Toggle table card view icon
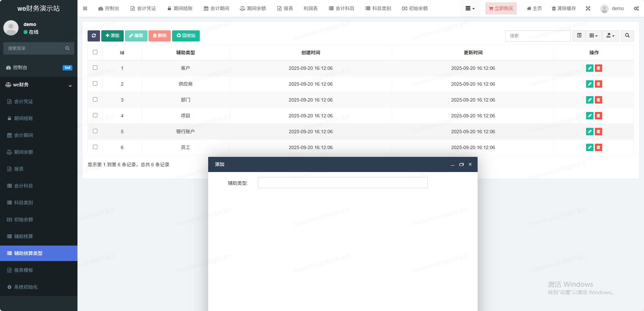Screen dimensions: 644x311 (579, 36)
